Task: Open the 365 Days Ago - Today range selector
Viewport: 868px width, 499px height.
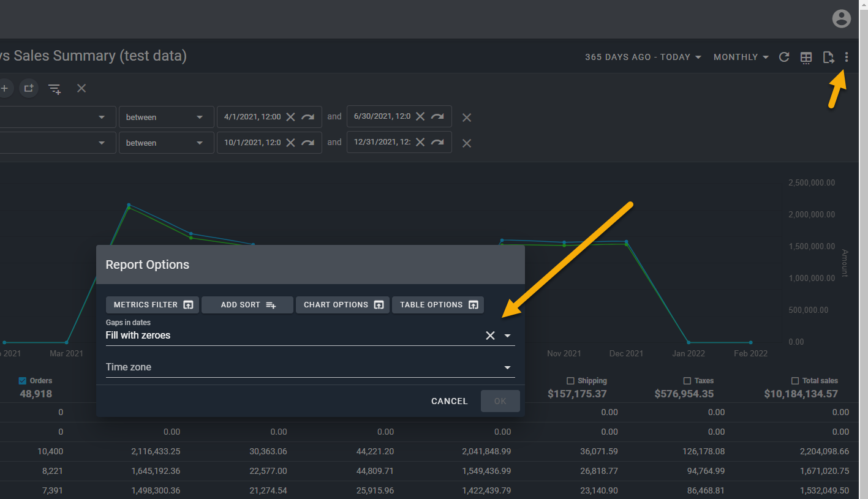Action: pyautogui.click(x=643, y=57)
